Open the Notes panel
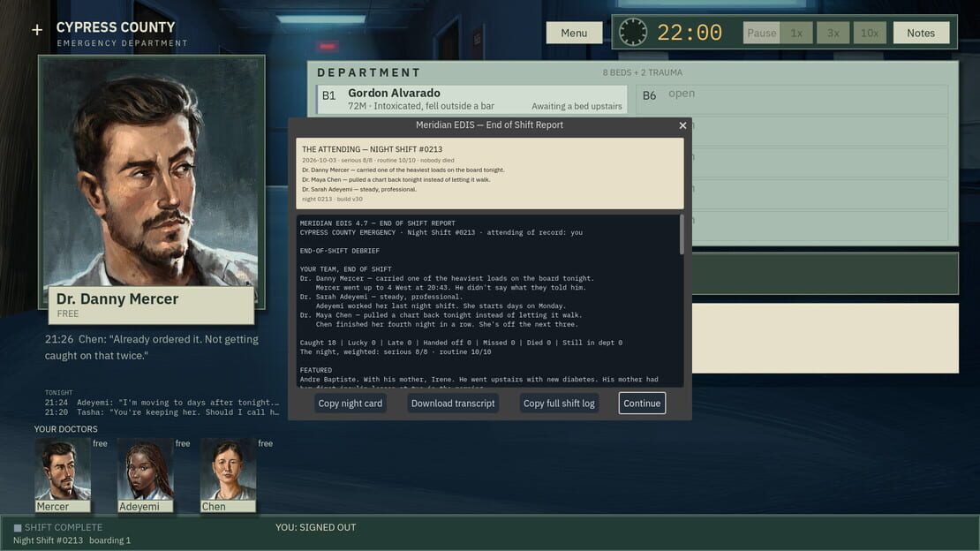The width and height of the screenshot is (980, 551). point(921,33)
